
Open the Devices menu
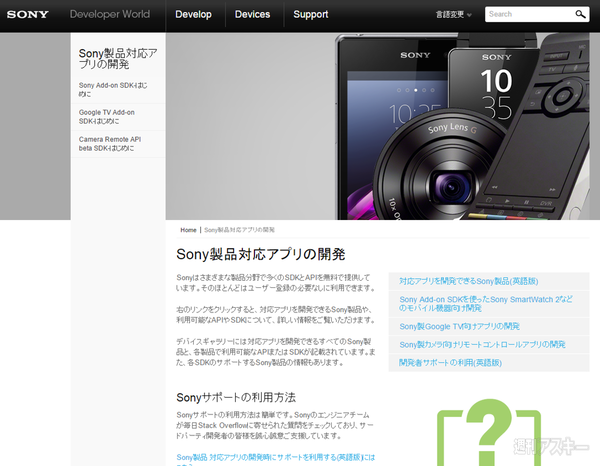click(253, 15)
